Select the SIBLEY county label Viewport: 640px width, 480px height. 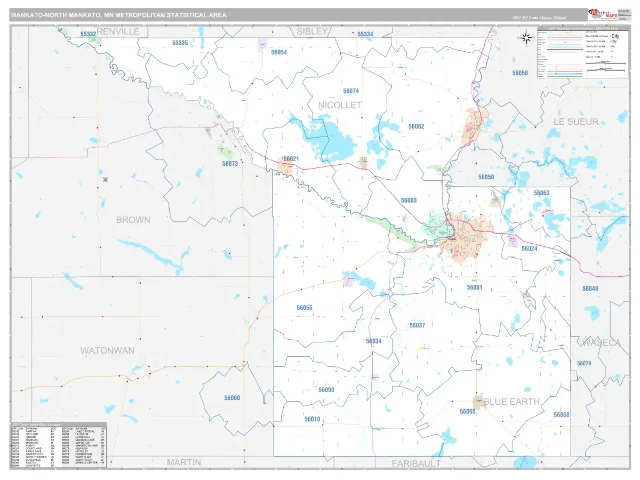tap(312, 31)
